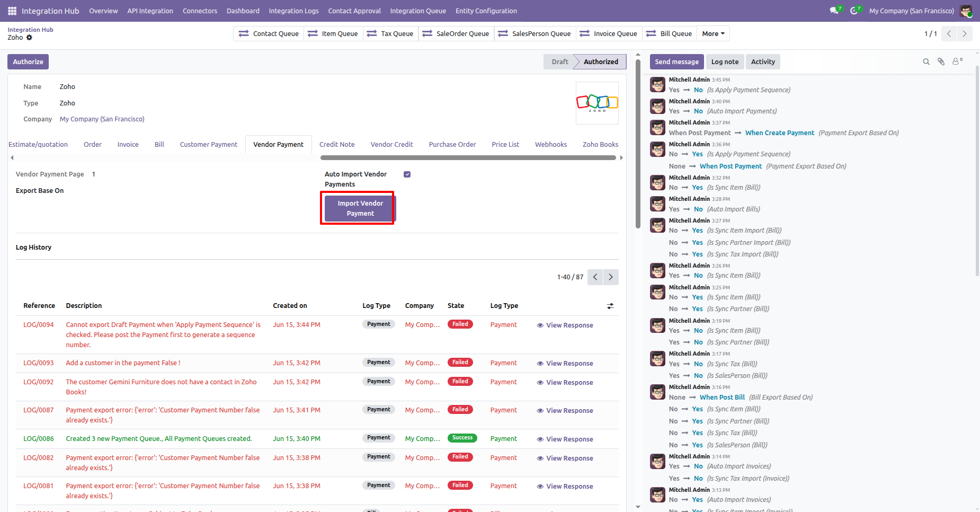Toggle Auto Import Vendor Payments checkbox
Viewport: 980px width, 512px height.
tap(407, 174)
